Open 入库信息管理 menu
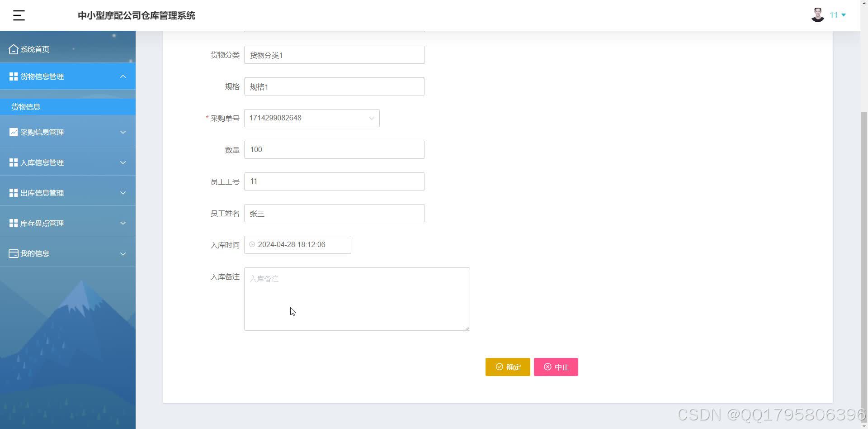 pos(68,162)
